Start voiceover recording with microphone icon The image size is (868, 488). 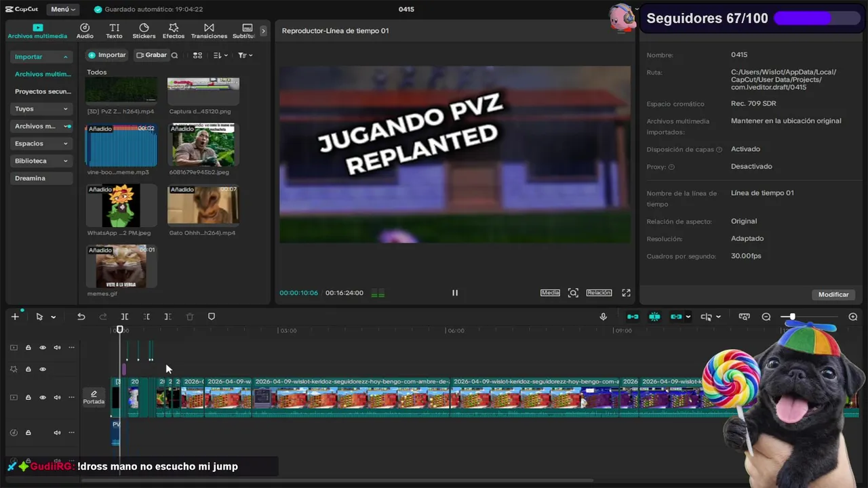pyautogui.click(x=603, y=317)
